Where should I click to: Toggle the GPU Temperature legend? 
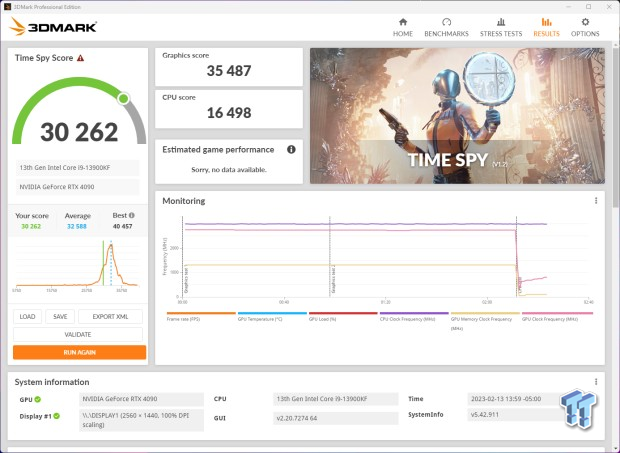(x=272, y=317)
